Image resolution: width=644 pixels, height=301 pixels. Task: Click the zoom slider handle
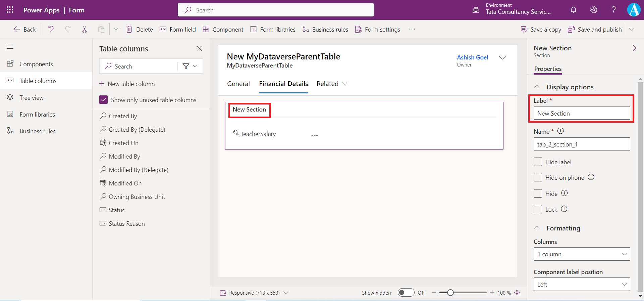450,293
